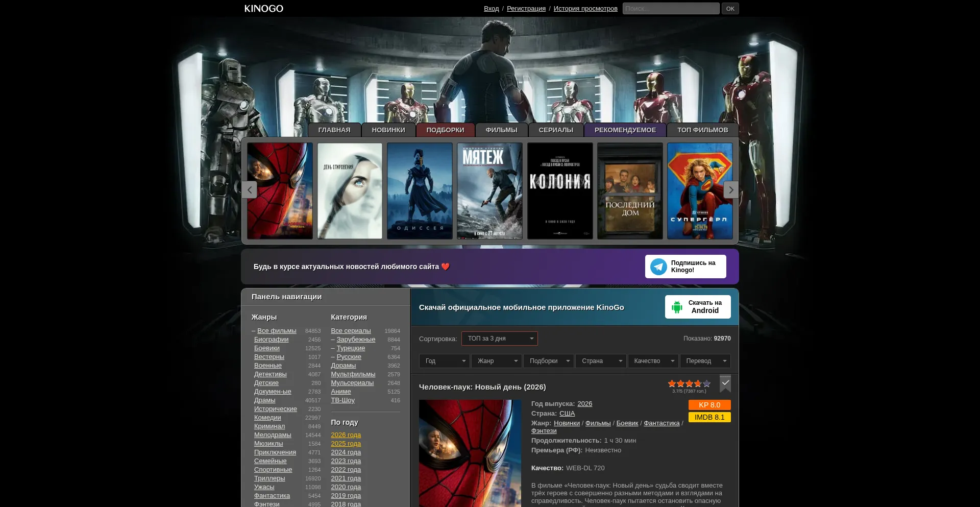Open the Год filter dropdown
The width and height of the screenshot is (980, 507).
point(445,361)
